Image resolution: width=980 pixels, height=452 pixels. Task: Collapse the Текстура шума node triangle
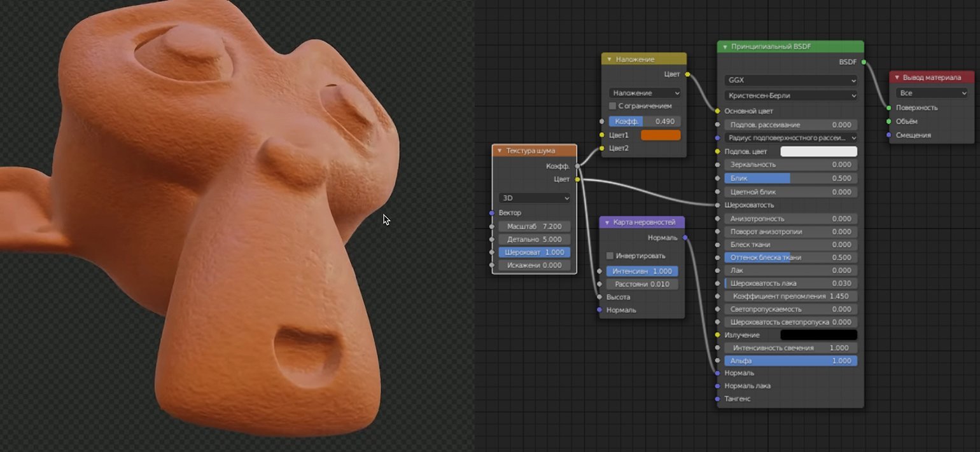(x=500, y=151)
